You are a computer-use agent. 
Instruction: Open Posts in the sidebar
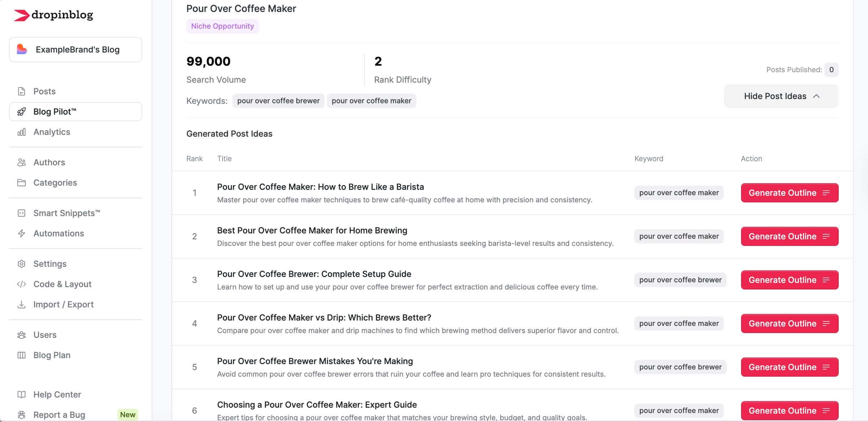[x=44, y=91]
